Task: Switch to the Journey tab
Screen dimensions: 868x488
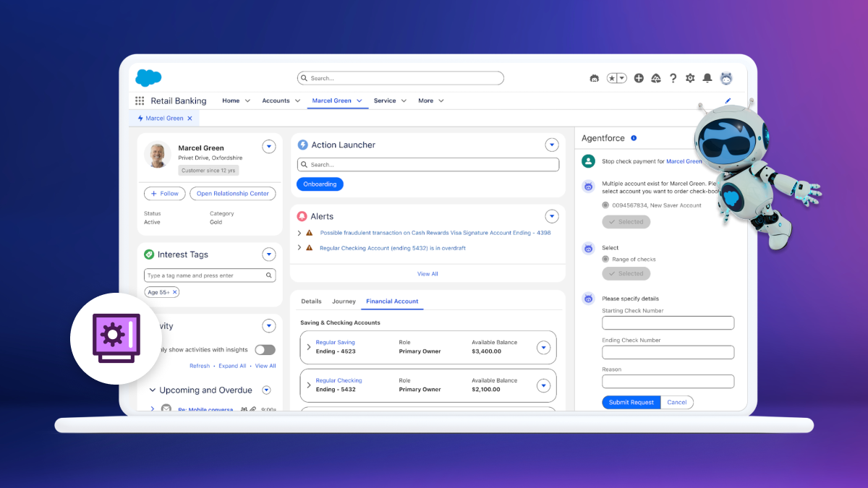Action: point(344,301)
